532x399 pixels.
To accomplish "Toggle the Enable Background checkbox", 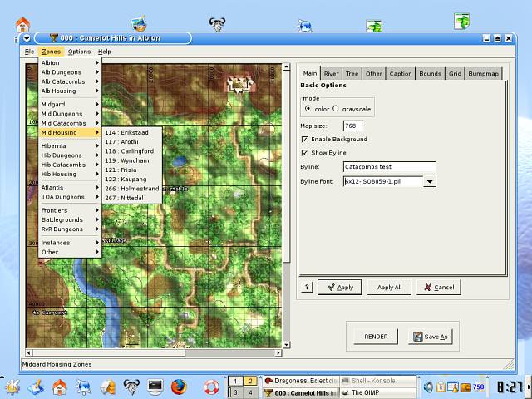I will point(304,139).
